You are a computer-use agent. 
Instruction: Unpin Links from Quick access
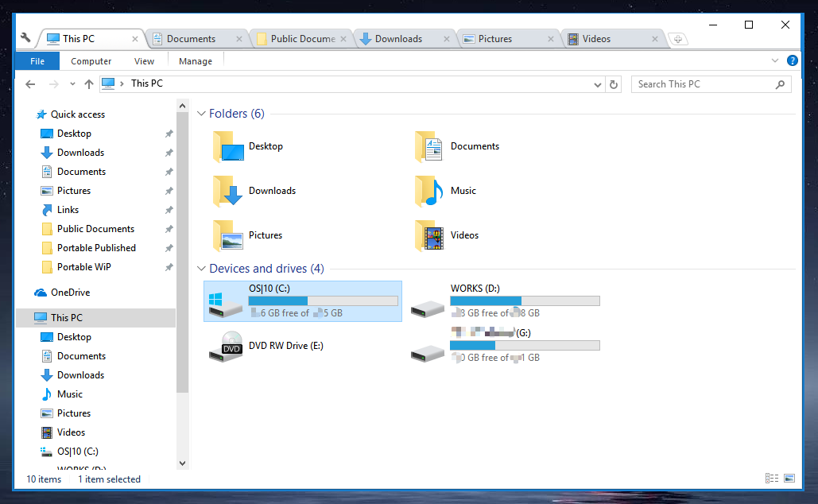[x=169, y=210]
